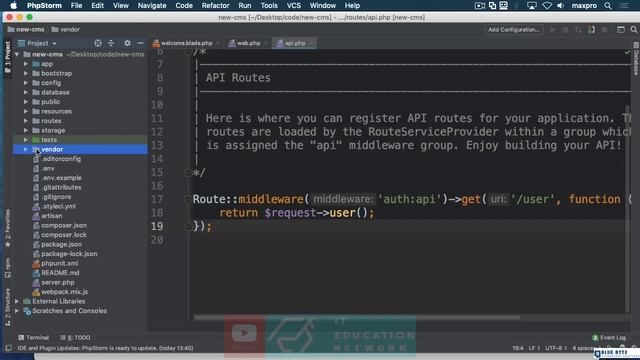Select the artisan file
This screenshot has width=640, height=360.
coord(51,216)
